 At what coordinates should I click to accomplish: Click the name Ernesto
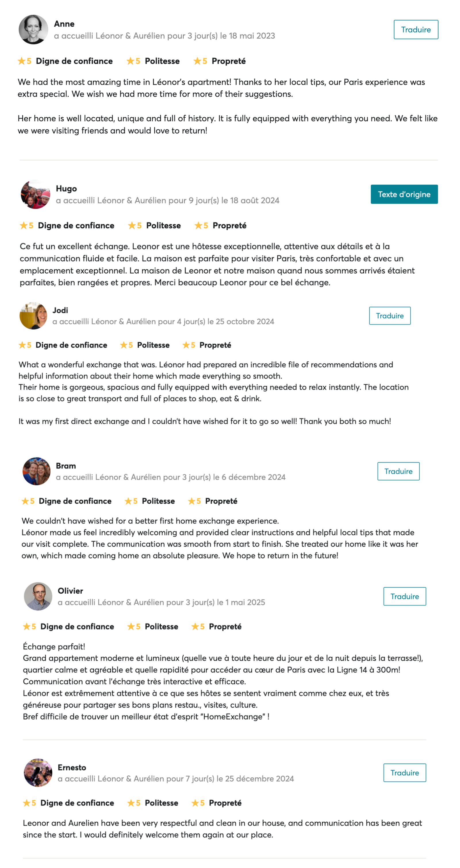point(72,767)
